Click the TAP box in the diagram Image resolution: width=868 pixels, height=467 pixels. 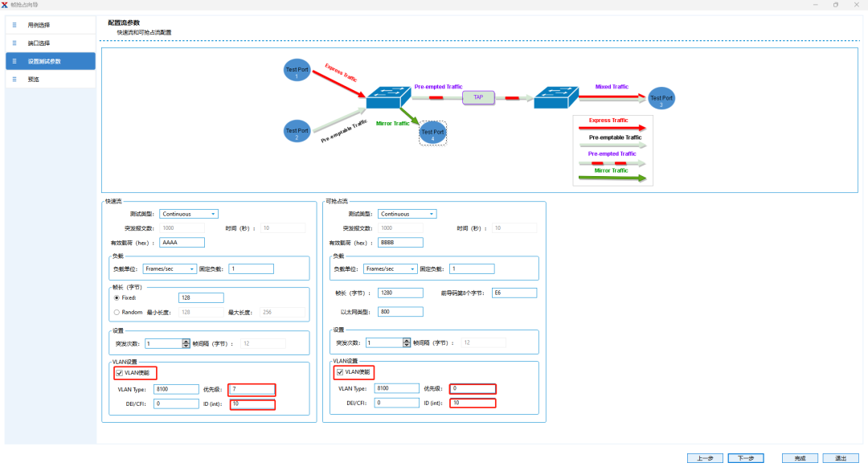pyautogui.click(x=478, y=97)
